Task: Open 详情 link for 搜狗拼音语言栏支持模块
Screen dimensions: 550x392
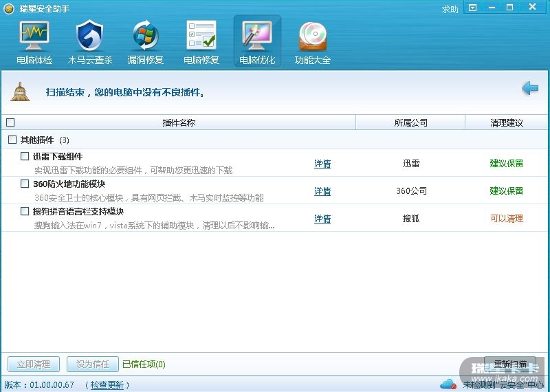Action: 322,219
